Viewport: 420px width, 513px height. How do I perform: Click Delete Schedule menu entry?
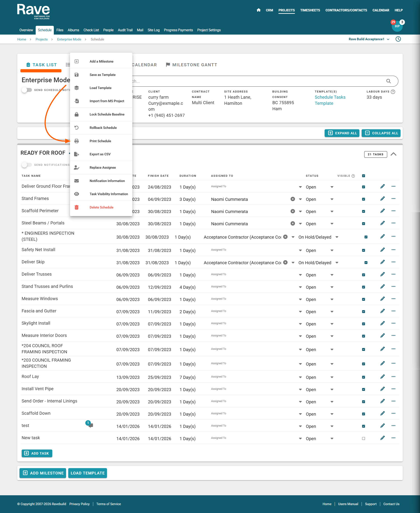pos(101,207)
